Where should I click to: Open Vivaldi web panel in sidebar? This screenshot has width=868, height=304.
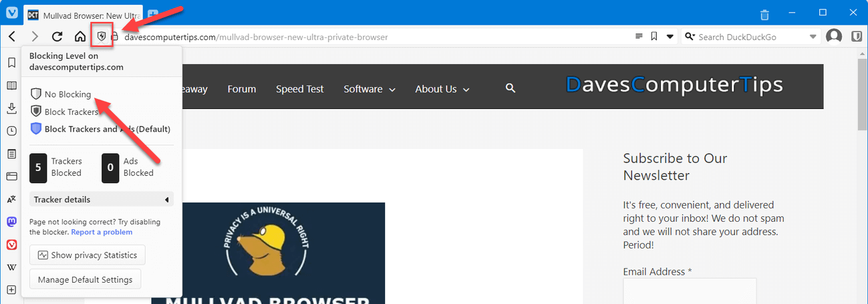[11, 245]
